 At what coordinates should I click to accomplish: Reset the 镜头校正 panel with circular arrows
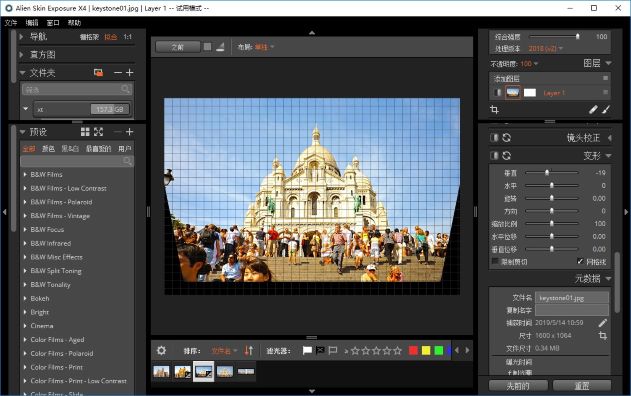[507, 138]
